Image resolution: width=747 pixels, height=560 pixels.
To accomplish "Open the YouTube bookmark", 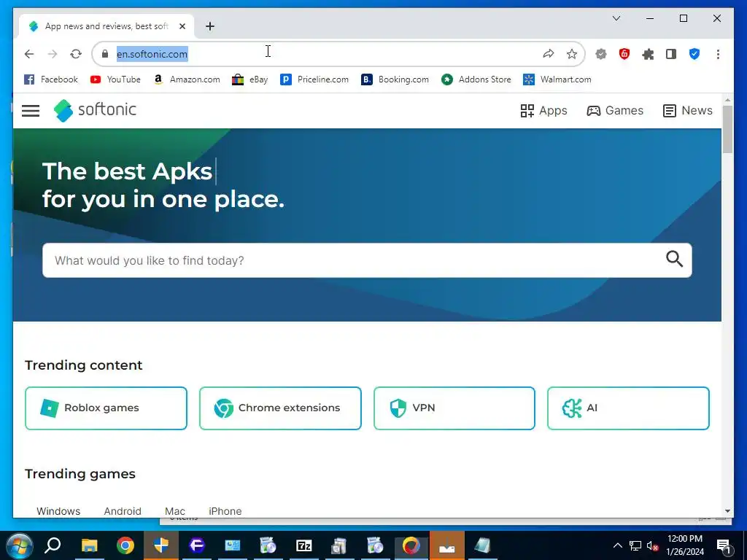I will pyautogui.click(x=115, y=79).
